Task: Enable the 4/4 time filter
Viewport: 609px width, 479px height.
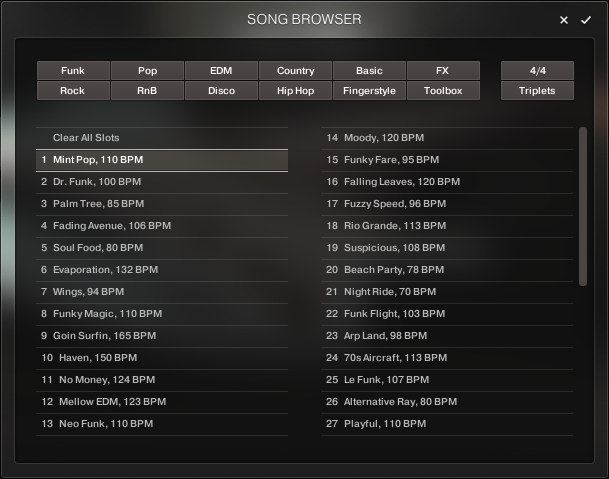Action: (537, 70)
